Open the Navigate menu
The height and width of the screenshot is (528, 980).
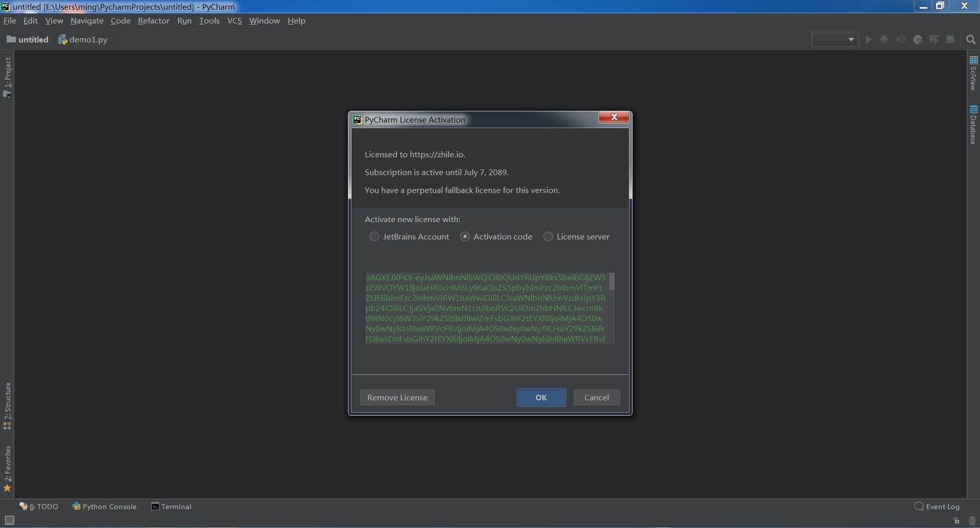click(87, 20)
